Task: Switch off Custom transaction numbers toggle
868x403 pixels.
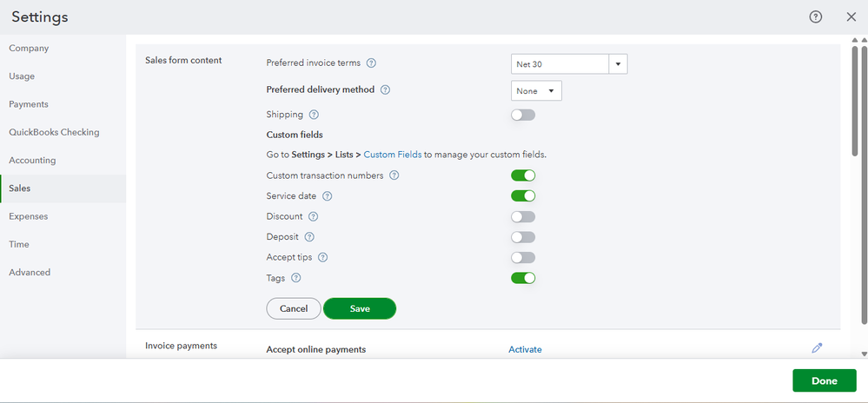Action: (523, 175)
